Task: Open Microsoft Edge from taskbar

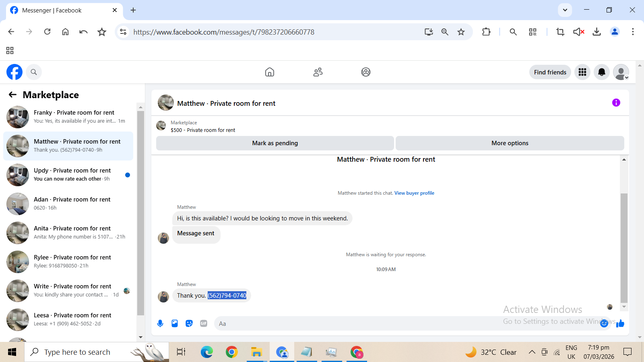Action: (x=207, y=352)
